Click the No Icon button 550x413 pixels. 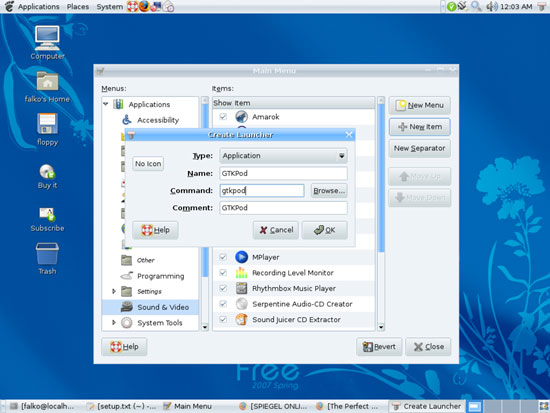tap(148, 164)
